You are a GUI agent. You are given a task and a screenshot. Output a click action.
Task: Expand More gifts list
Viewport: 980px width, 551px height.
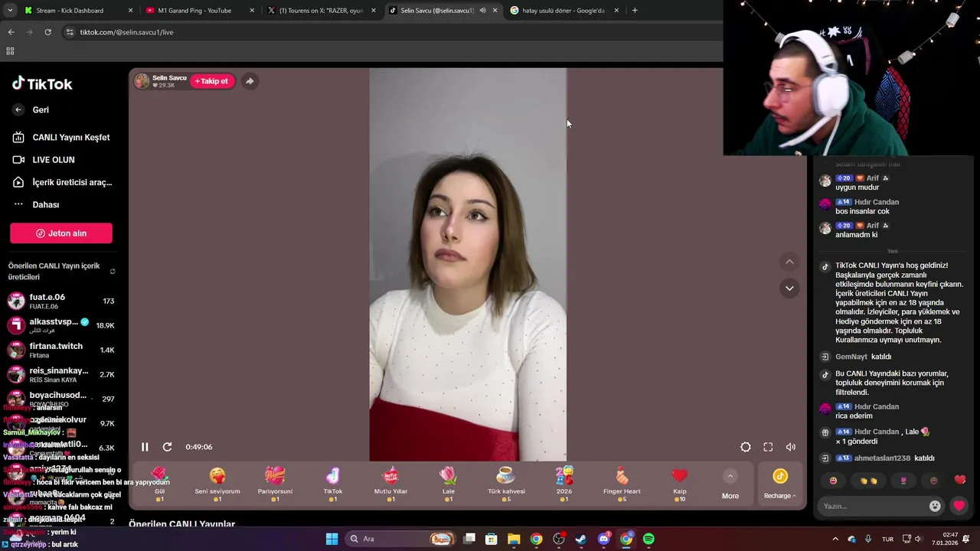coord(730,485)
